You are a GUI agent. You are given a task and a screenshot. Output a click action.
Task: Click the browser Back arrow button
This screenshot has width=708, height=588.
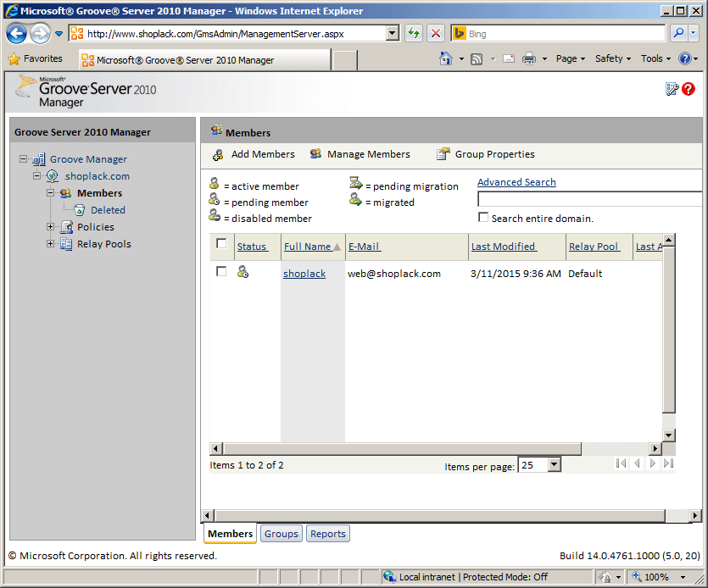pos(17,33)
